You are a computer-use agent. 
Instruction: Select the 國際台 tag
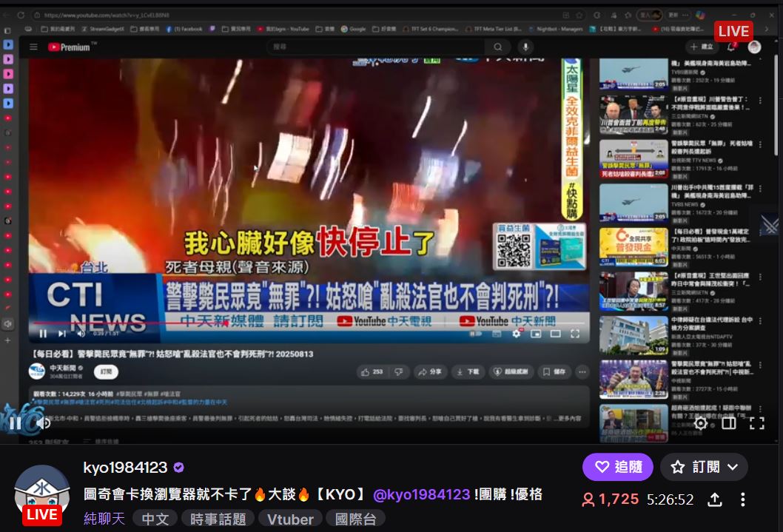click(355, 519)
